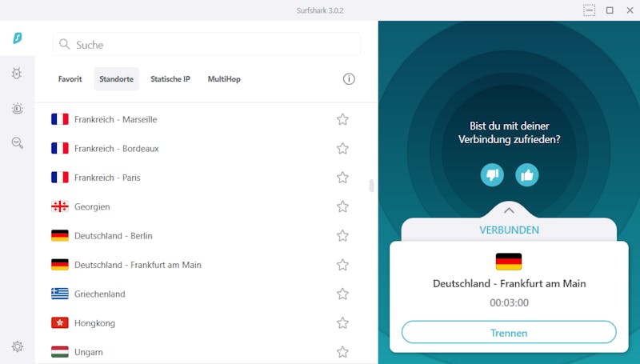
Task: Click the Suche search field
Action: click(206, 44)
